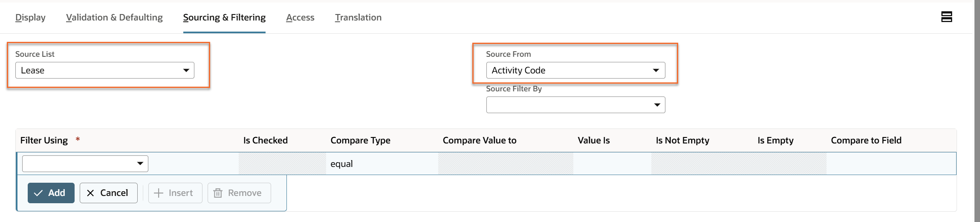Expand the Source List dropdown showing Lease
This screenshot has height=222, width=980.
[x=105, y=70]
